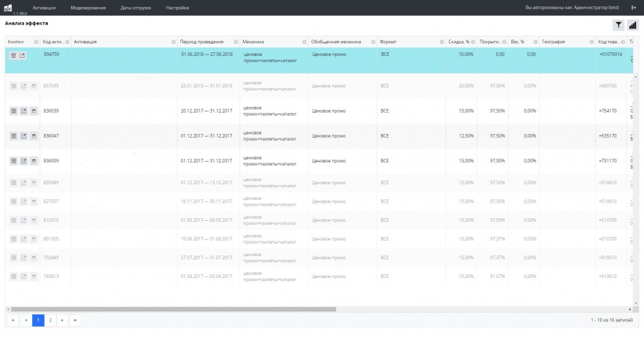The height and width of the screenshot is (339, 644).
Task: Open the calendar icon in row 857695
Action: [14, 86]
